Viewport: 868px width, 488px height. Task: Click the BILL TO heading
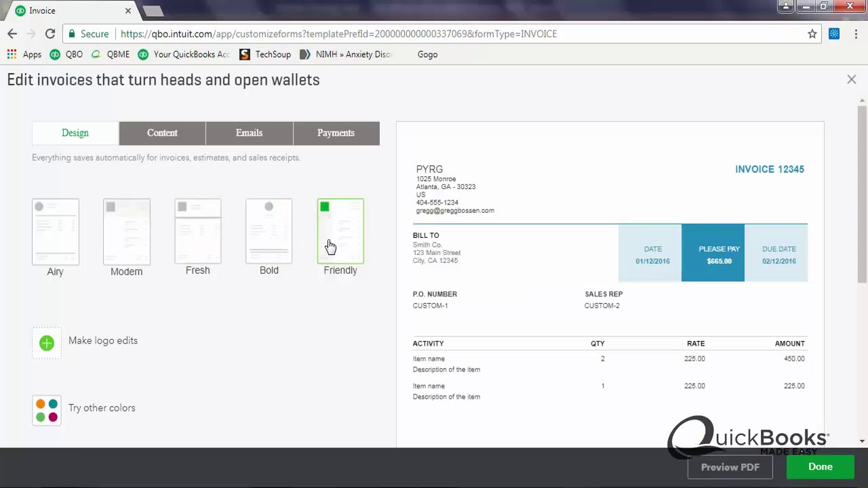point(426,235)
